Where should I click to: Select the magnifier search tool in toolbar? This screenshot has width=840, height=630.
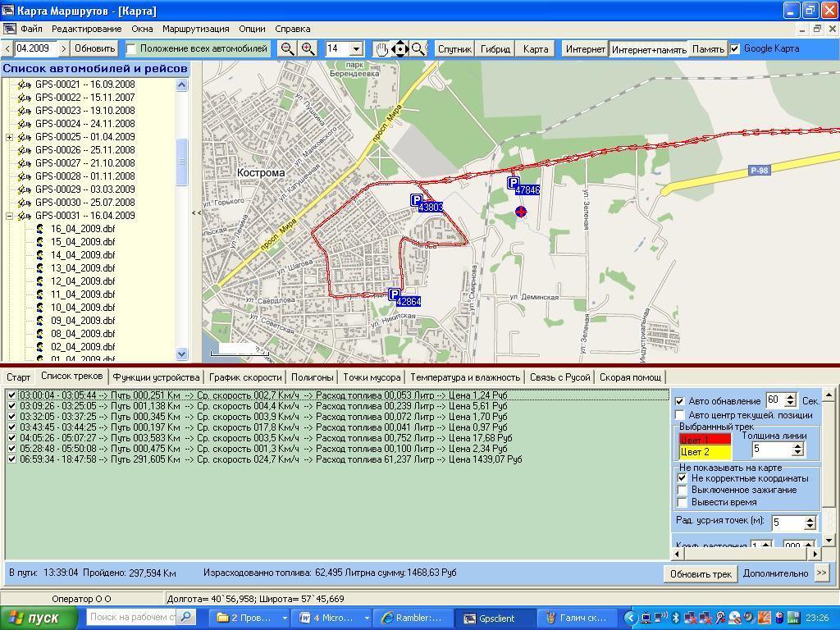tap(418, 49)
